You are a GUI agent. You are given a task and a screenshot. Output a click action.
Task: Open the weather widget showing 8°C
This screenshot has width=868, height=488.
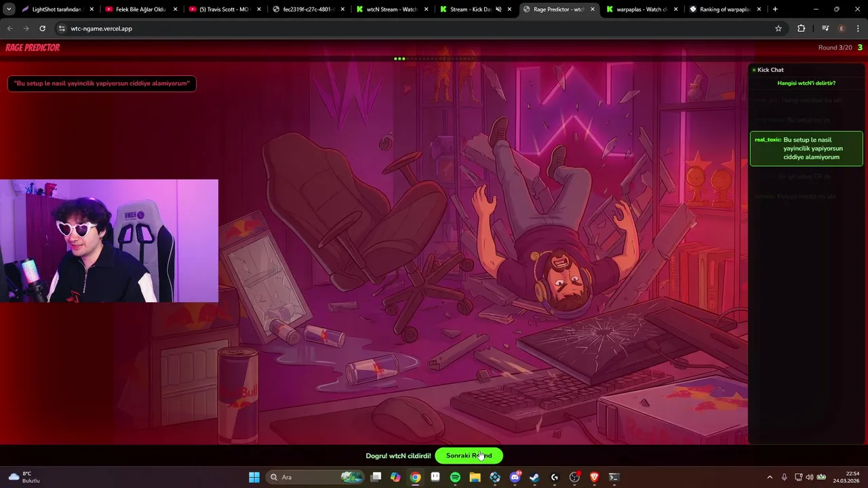[24, 477]
